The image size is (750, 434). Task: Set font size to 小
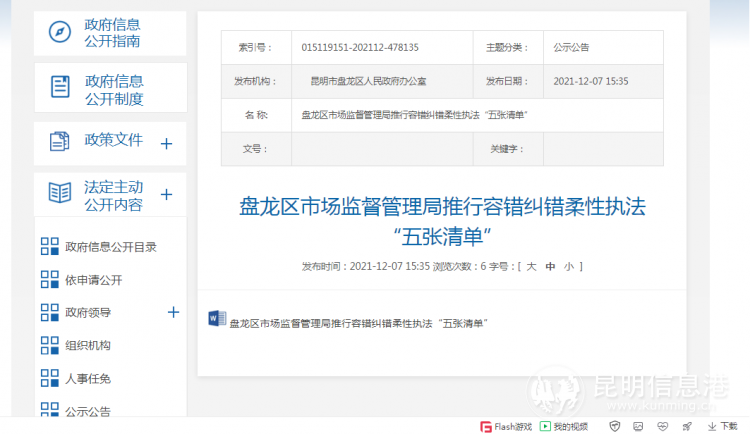(568, 267)
